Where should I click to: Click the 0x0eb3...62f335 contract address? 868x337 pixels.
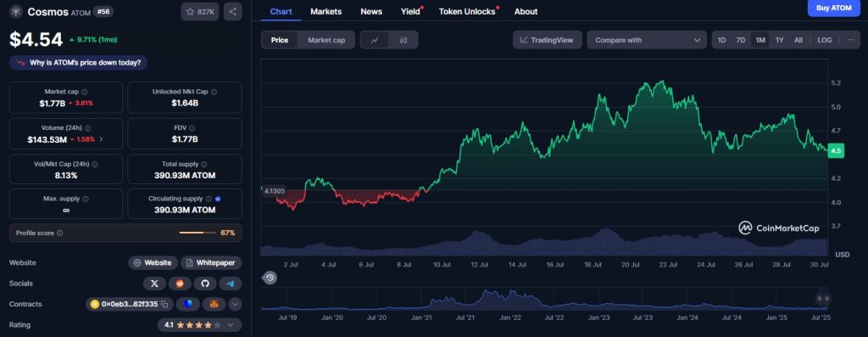coord(130,304)
